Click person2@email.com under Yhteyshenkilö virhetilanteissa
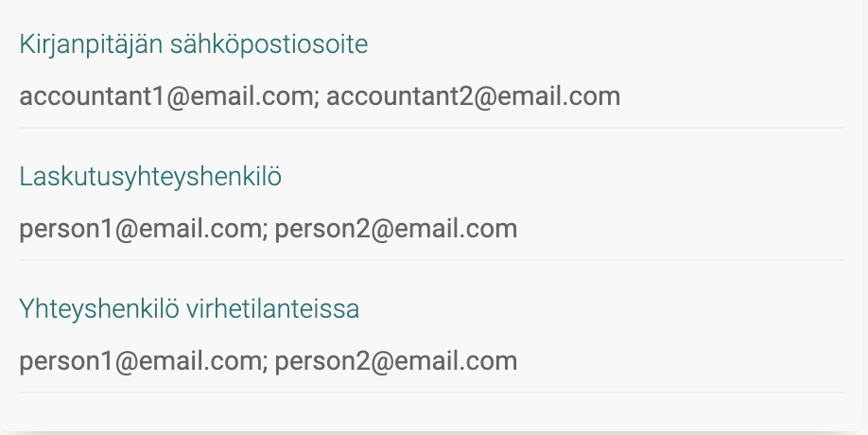868x435 pixels. pyautogui.click(x=396, y=361)
